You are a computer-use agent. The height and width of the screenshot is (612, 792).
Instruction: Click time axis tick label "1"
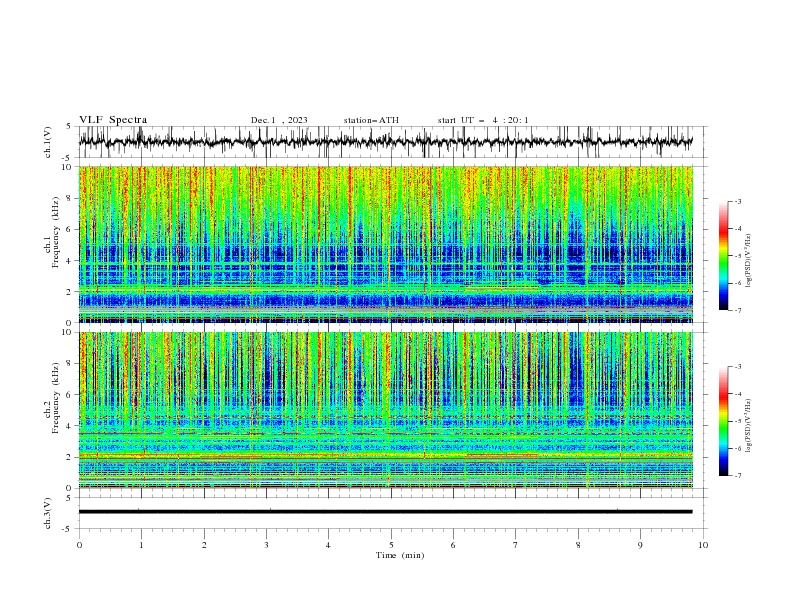(x=142, y=545)
